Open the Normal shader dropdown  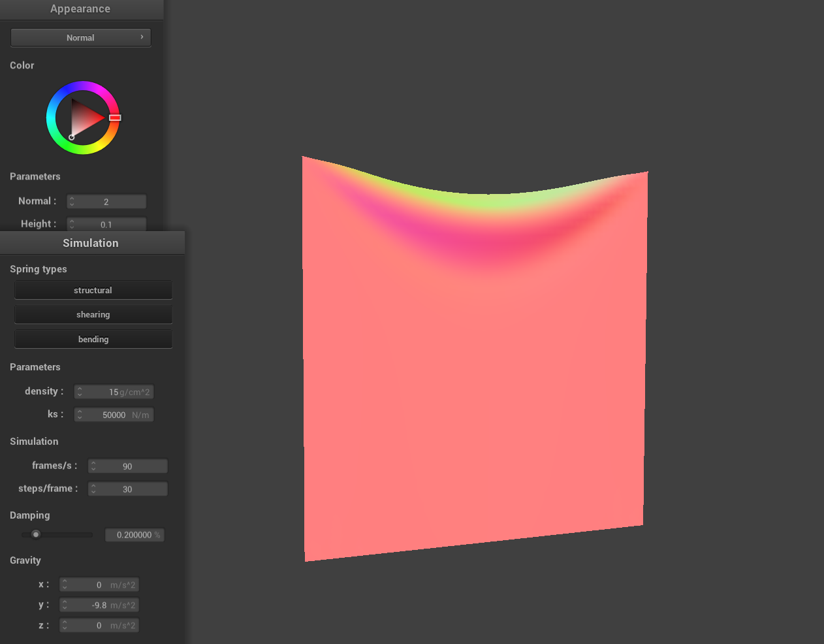[x=80, y=38]
